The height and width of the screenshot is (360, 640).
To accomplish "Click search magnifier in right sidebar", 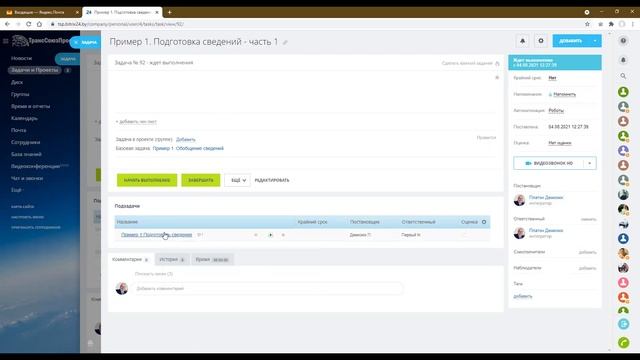I will pyautogui.click(x=623, y=76).
